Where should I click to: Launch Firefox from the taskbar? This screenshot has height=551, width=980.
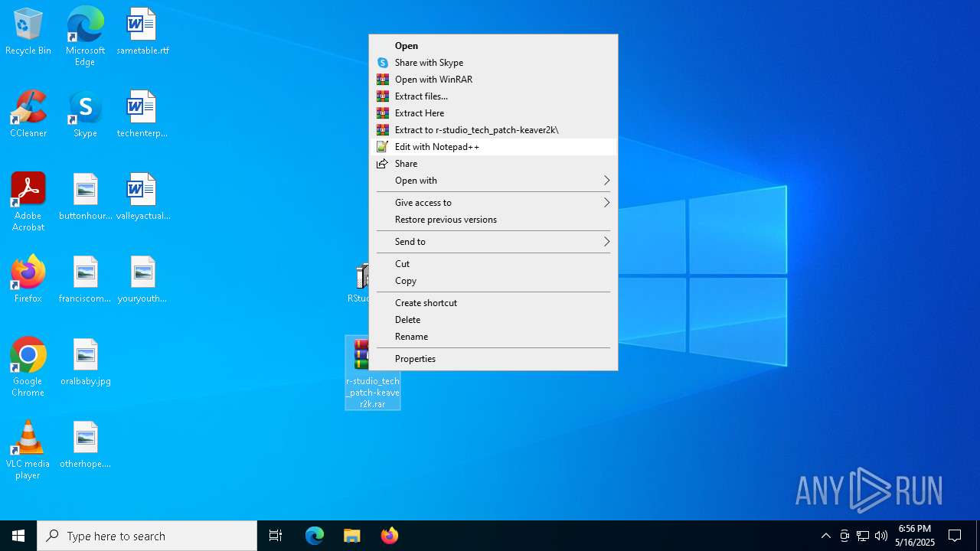pyautogui.click(x=390, y=536)
